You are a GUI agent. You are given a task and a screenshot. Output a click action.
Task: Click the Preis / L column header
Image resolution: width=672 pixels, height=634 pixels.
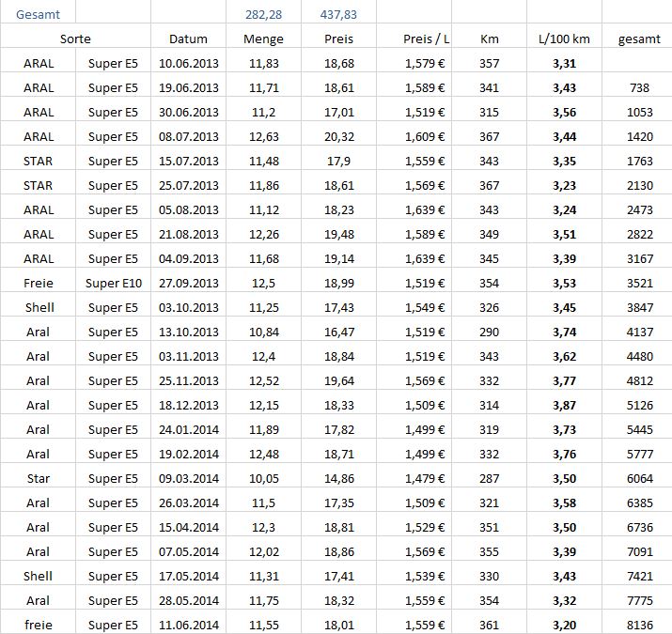[426, 39]
